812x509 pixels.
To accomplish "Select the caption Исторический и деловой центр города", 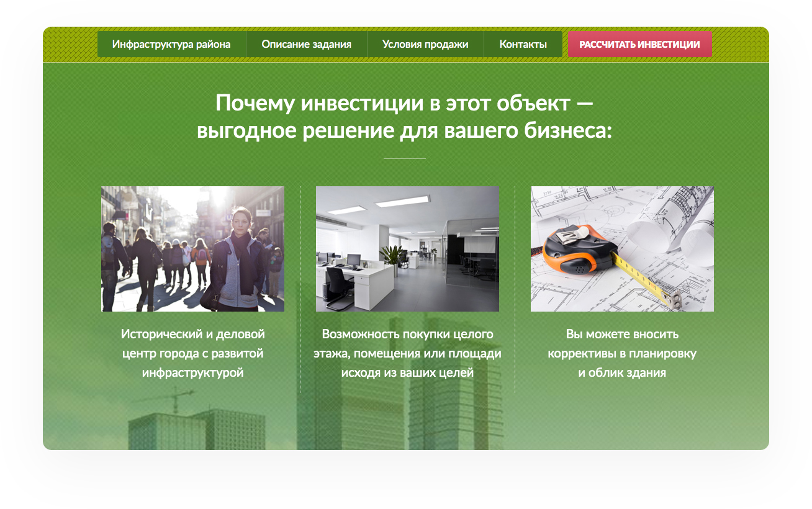I will click(x=192, y=353).
